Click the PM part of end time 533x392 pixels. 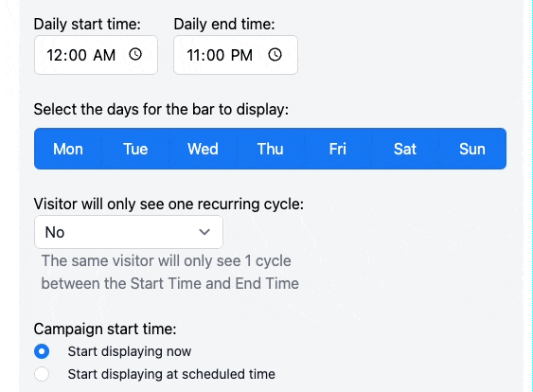(x=241, y=55)
